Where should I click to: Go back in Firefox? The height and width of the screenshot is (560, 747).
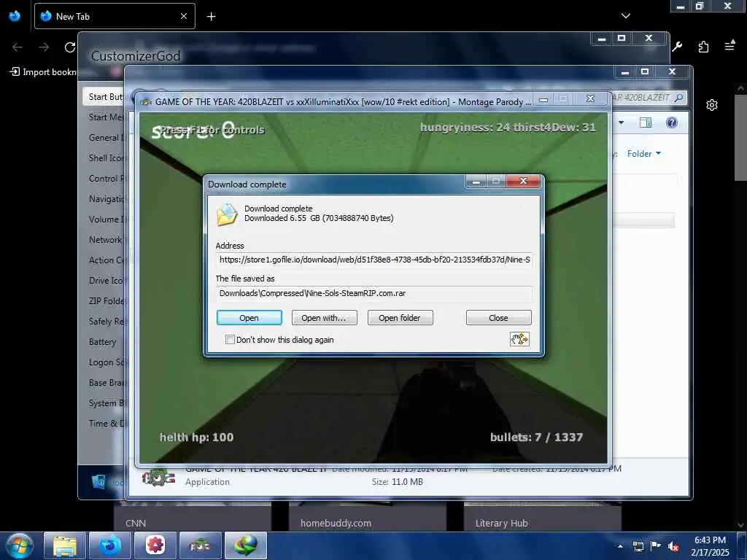click(18, 47)
